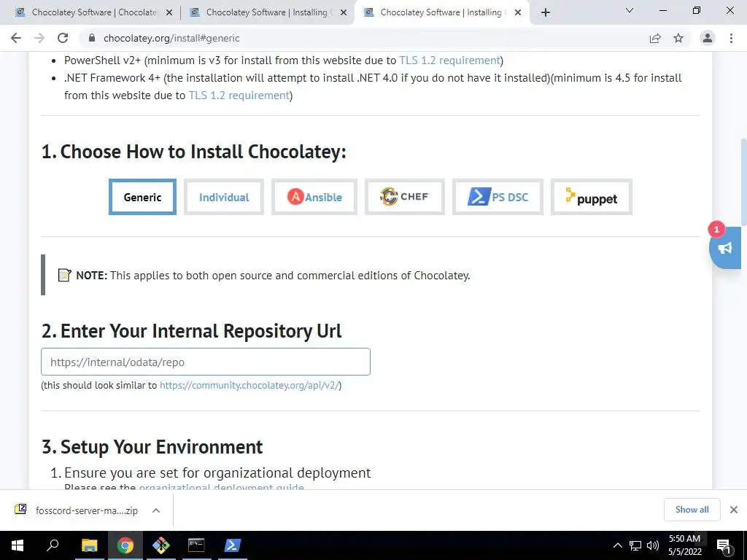Select the third, active Chocolatey Installing tab
Image resolution: width=747 pixels, height=560 pixels.
[x=441, y=12]
